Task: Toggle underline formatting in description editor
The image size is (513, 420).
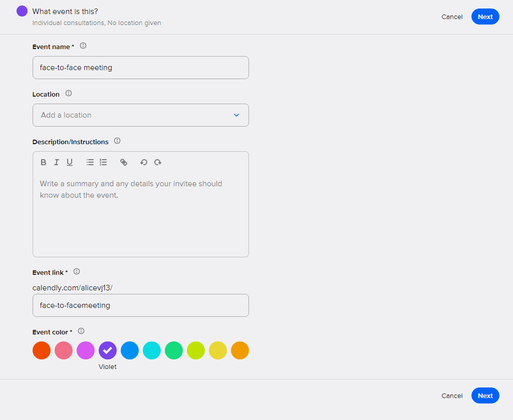Action: 70,162
